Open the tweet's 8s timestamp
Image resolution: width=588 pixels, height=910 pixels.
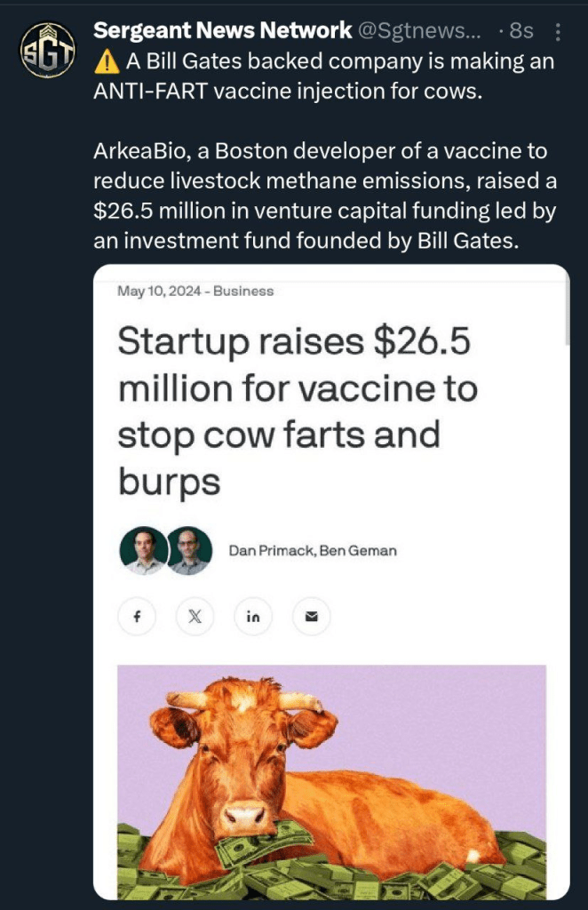[x=521, y=31]
